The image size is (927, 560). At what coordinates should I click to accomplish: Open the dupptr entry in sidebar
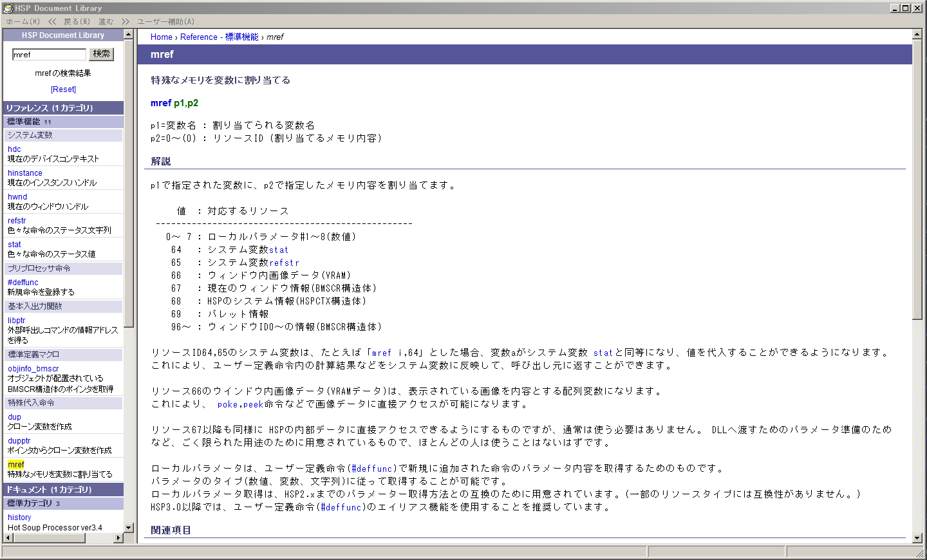click(19, 441)
